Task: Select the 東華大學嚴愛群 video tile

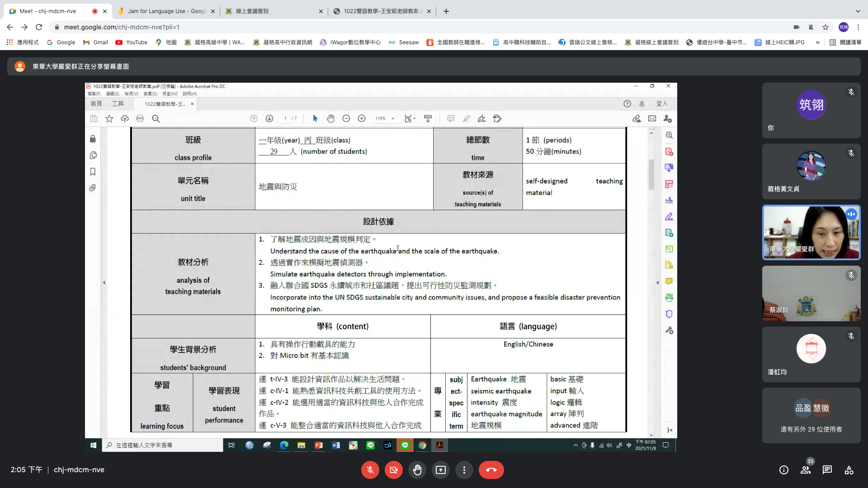Action: point(811,233)
